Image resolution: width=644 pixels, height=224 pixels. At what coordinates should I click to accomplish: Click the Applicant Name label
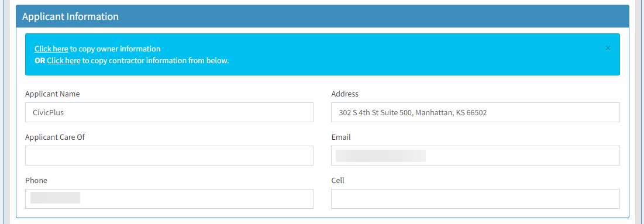coord(53,94)
